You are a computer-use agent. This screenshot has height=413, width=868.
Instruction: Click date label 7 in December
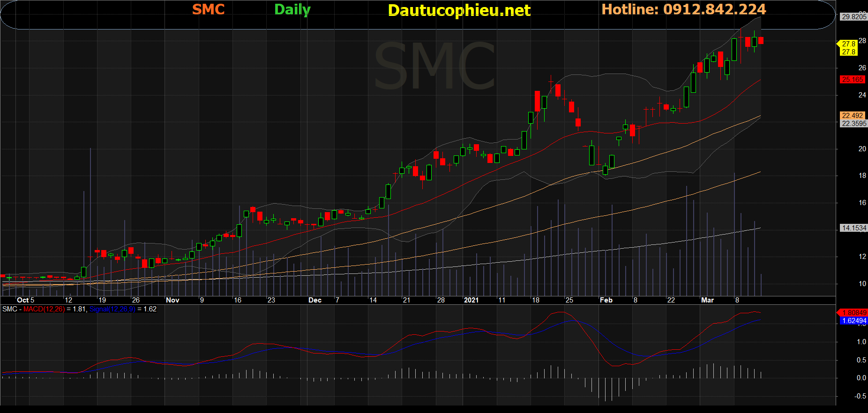pos(337,300)
